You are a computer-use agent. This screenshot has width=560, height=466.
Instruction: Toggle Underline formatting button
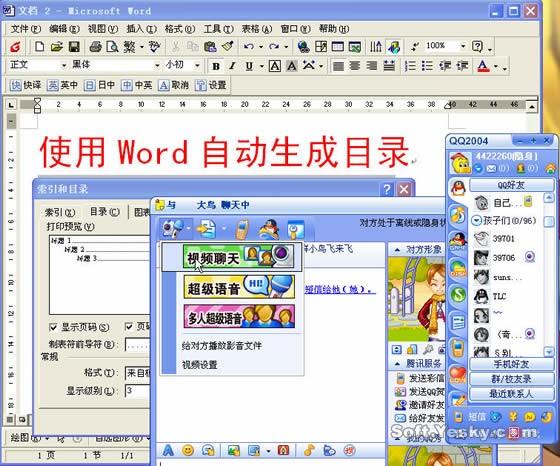(x=249, y=66)
